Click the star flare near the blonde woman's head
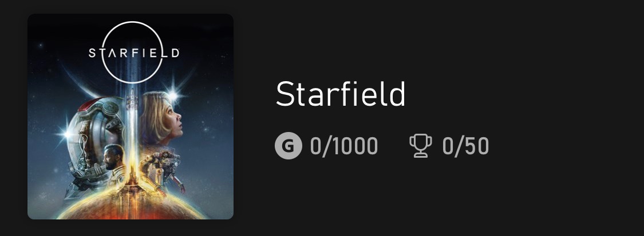 coord(172,95)
